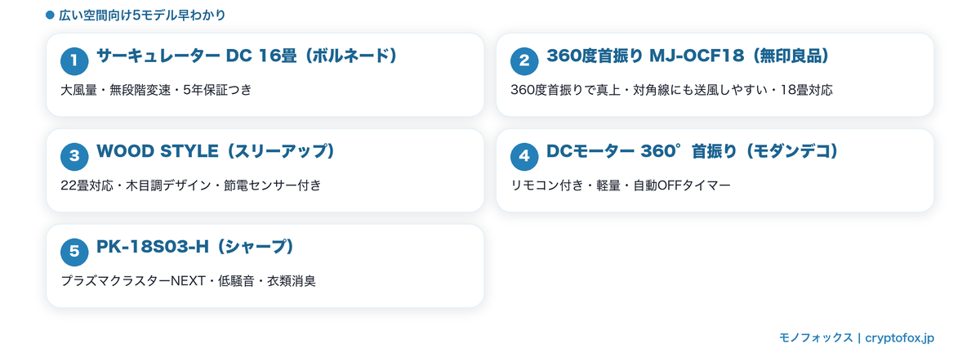Screen dimensions: 980x362
Task: Open 360度首振り MJ-OCF18(無印良品) heading
Action: click(688, 56)
